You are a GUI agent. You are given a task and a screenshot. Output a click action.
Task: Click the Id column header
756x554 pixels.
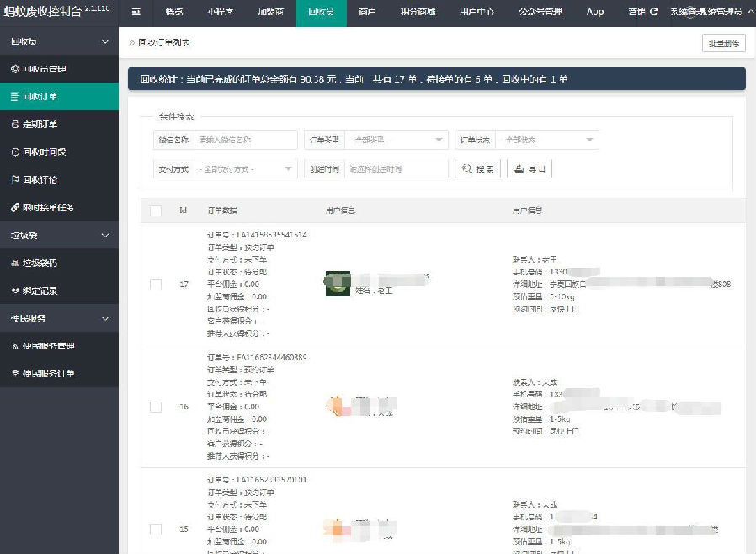[x=183, y=210]
